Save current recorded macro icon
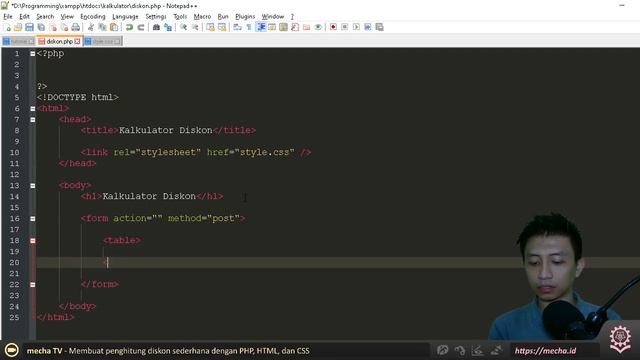Screen dimensions: 640x360 [379, 27]
